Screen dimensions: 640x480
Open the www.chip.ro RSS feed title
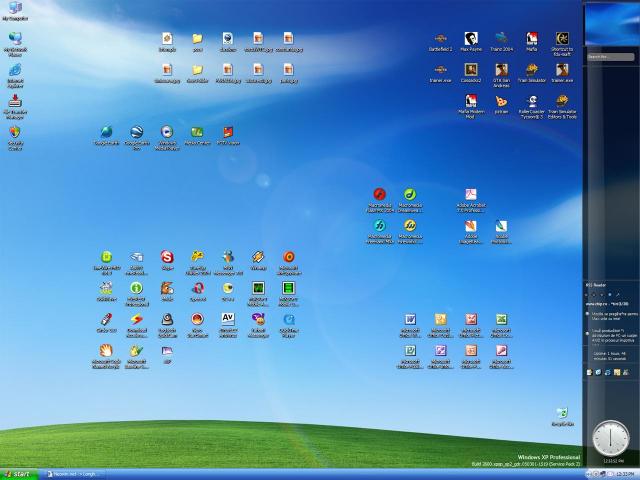coord(607,304)
